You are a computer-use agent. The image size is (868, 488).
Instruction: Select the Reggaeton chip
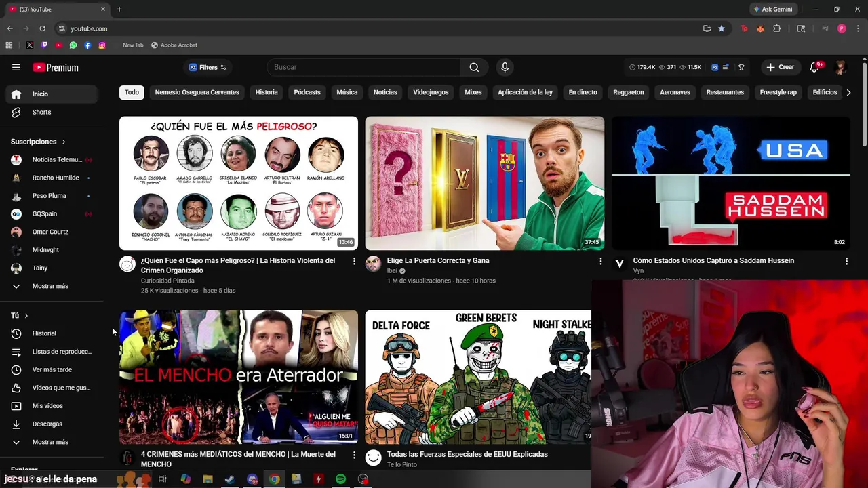(629, 92)
